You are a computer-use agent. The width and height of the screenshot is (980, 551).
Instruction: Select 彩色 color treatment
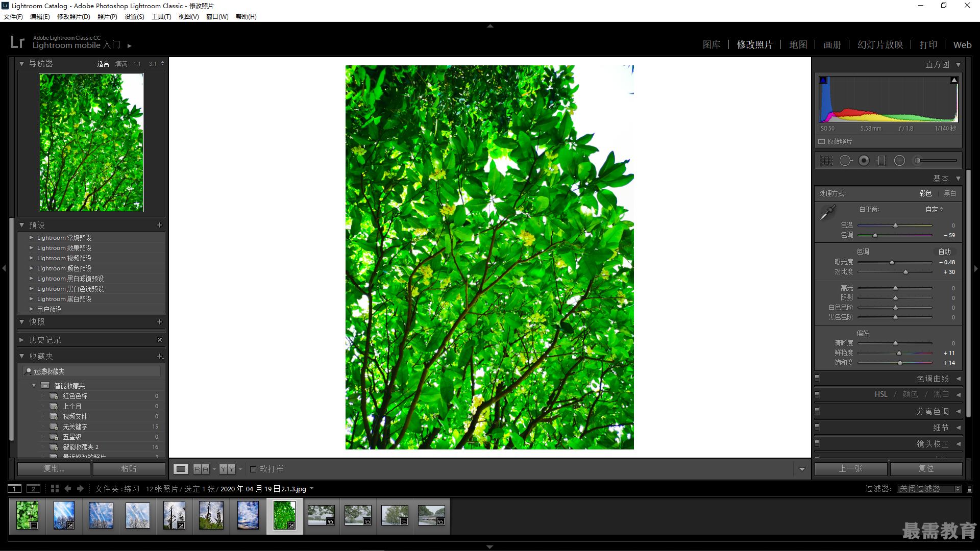[x=925, y=193]
